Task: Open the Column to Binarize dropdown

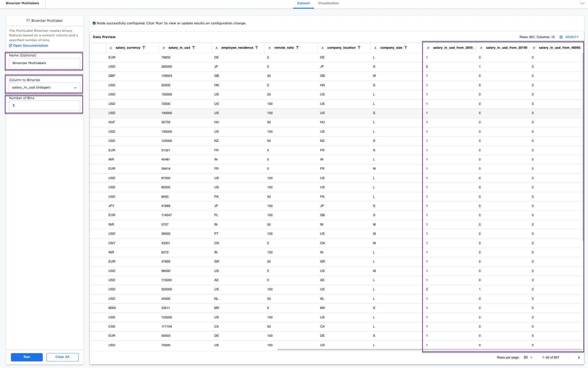Action: (x=44, y=87)
